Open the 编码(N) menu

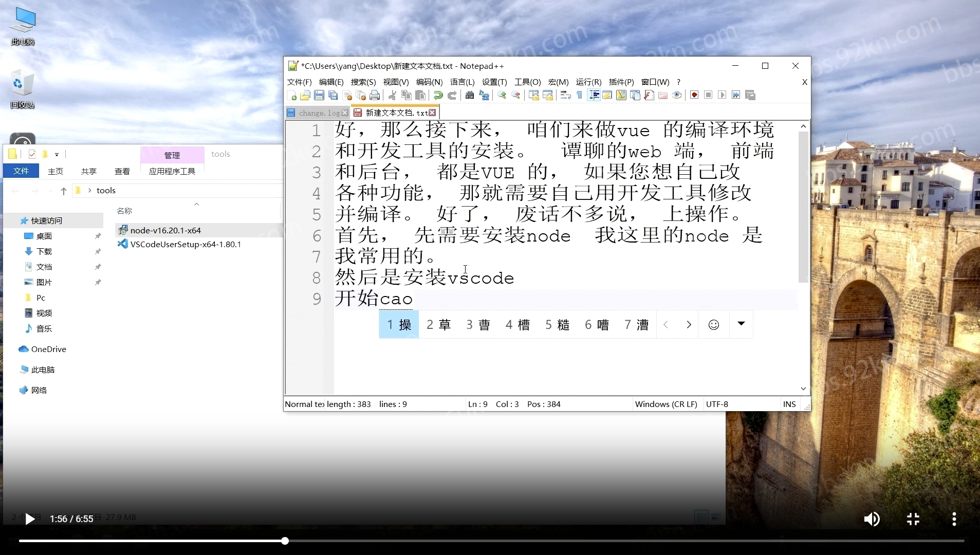coord(429,82)
